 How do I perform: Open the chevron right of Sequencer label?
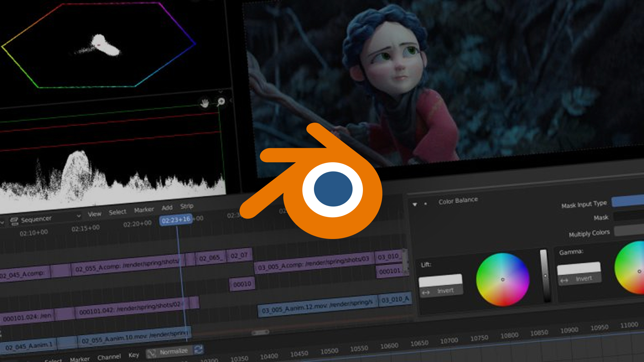click(x=78, y=216)
